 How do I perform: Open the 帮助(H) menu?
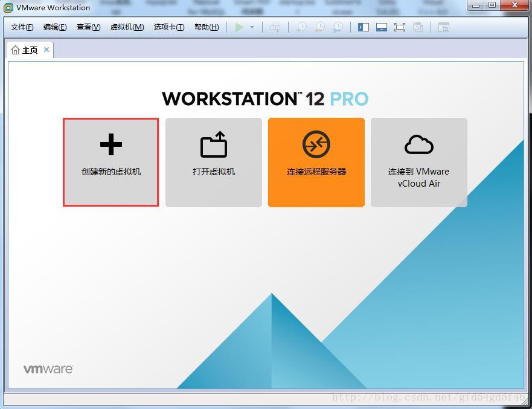point(207,27)
